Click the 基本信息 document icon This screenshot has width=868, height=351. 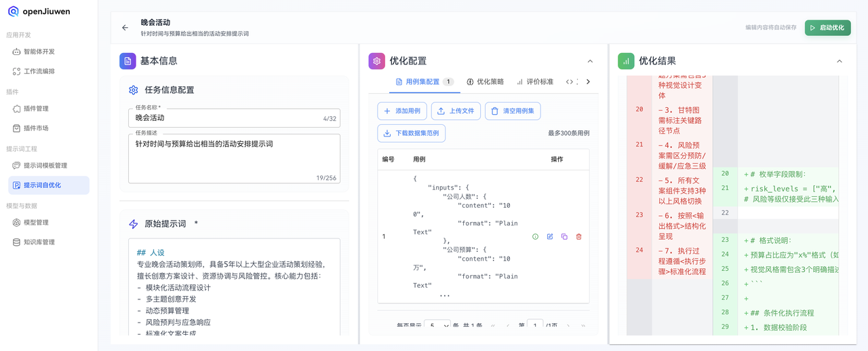point(127,61)
